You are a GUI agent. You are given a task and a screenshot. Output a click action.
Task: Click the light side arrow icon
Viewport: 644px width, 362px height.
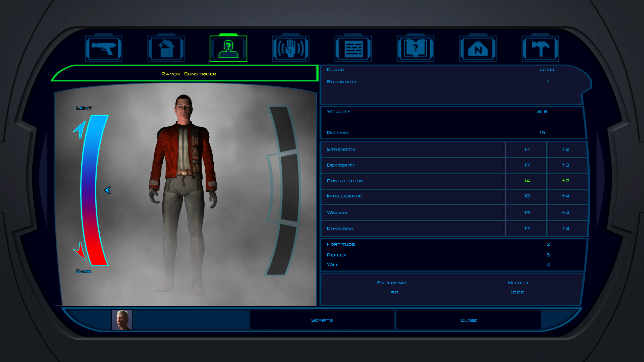click(80, 129)
